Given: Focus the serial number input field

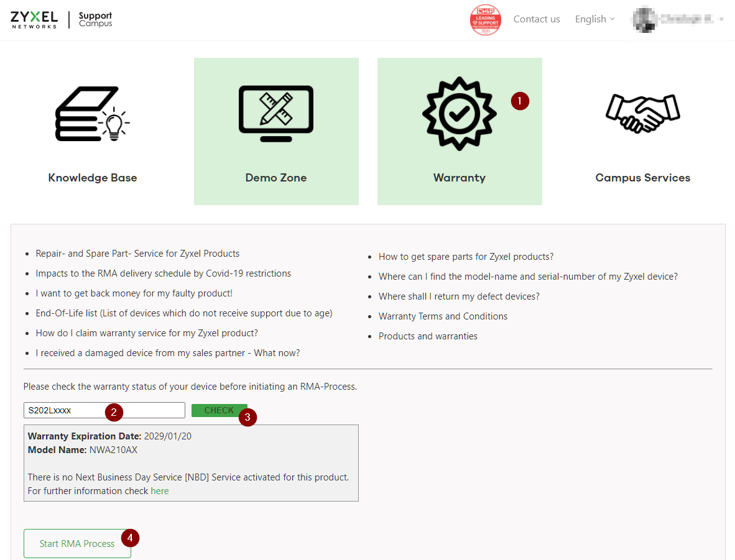Looking at the screenshot, I should coord(104,410).
